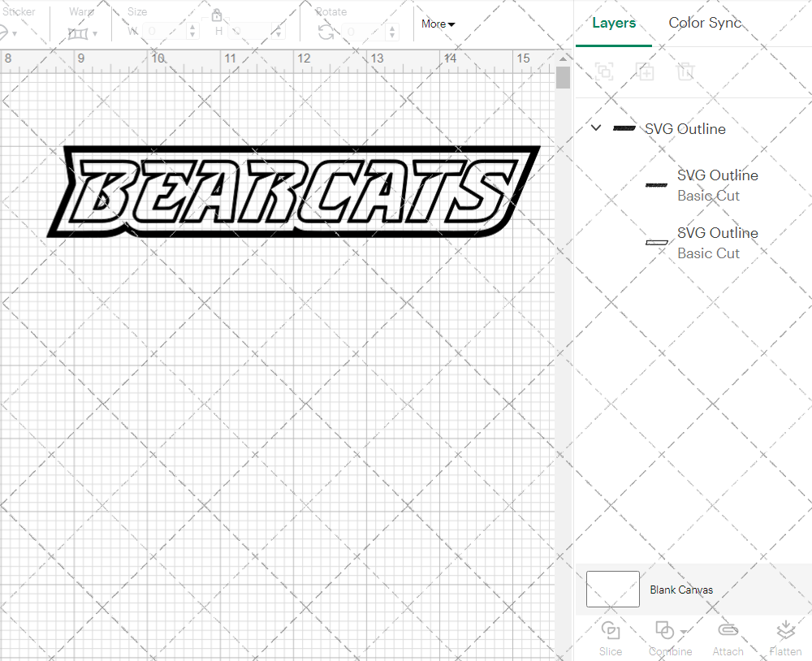Select the Layers tab
The image size is (812, 661).
[x=614, y=23]
